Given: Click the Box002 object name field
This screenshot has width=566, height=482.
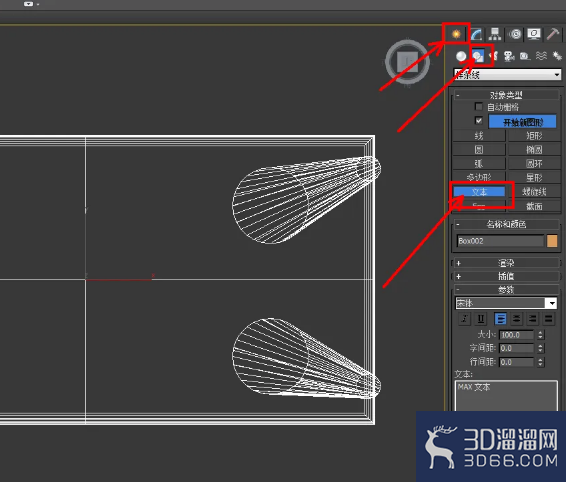Looking at the screenshot, I should click(500, 241).
